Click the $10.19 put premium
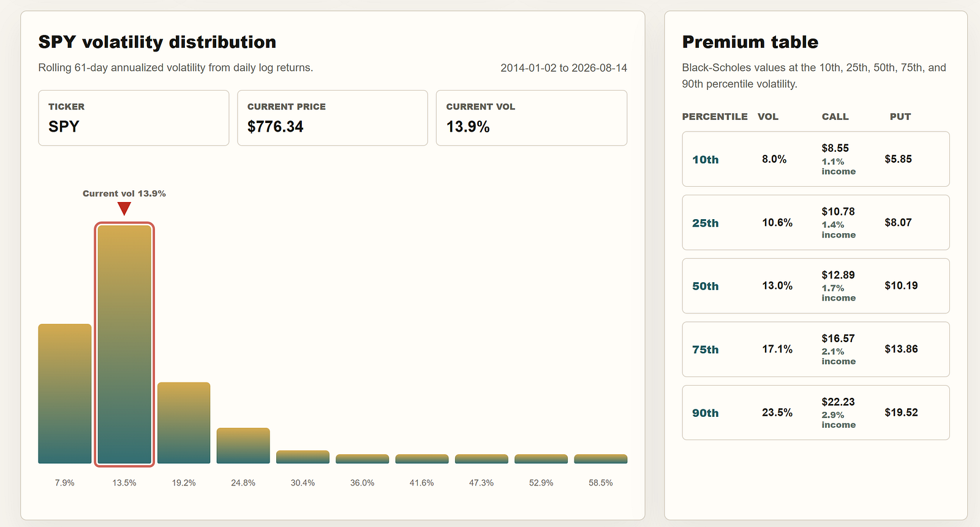The height and width of the screenshot is (527, 980). point(902,286)
